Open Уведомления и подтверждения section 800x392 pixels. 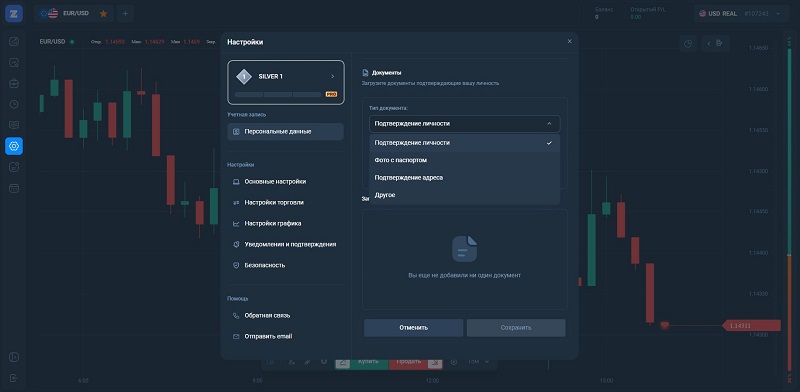point(286,244)
